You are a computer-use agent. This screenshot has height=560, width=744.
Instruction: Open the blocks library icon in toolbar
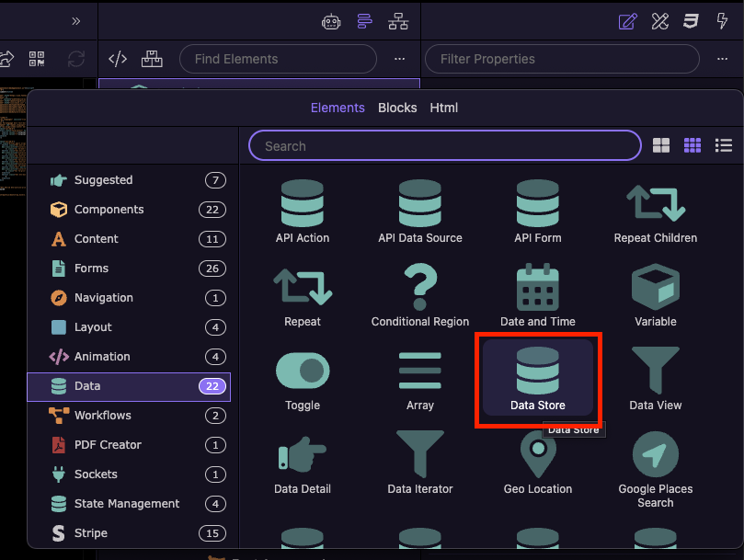[152, 59]
